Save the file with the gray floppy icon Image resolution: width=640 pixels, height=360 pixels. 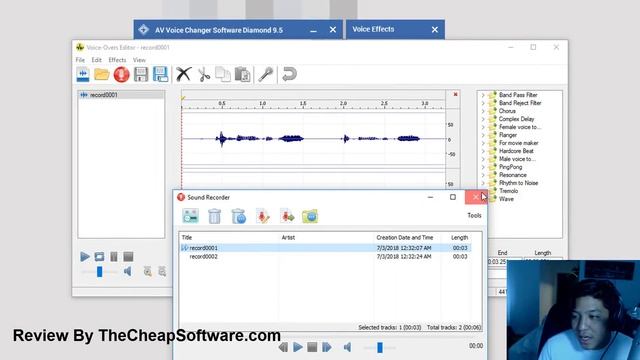point(141,75)
